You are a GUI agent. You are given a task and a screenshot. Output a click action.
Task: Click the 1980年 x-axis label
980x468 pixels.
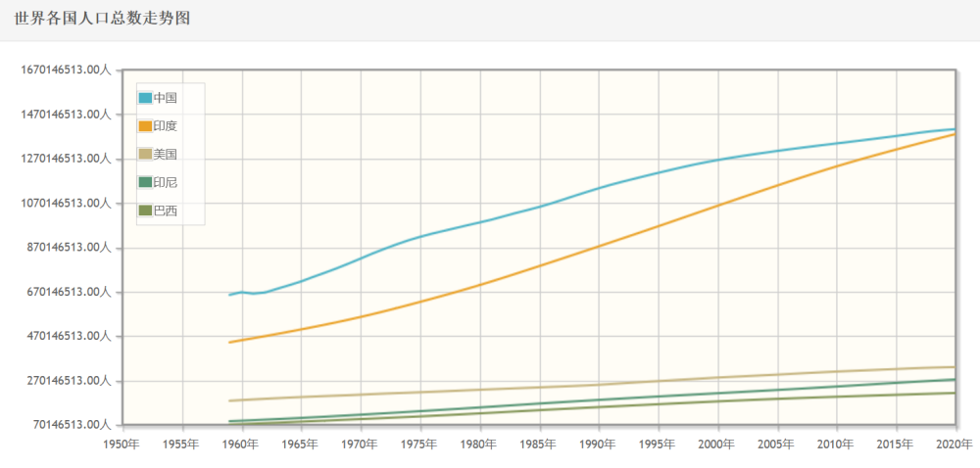[x=480, y=445]
